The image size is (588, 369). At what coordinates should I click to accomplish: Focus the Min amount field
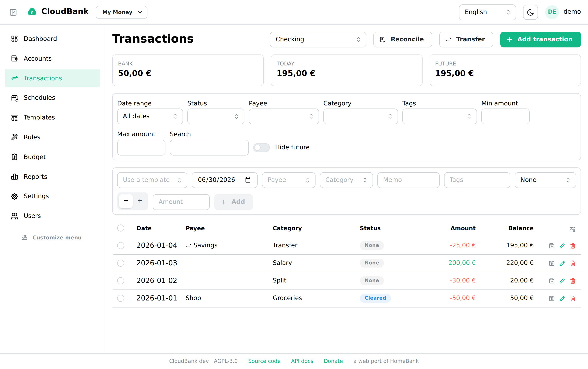tap(505, 116)
